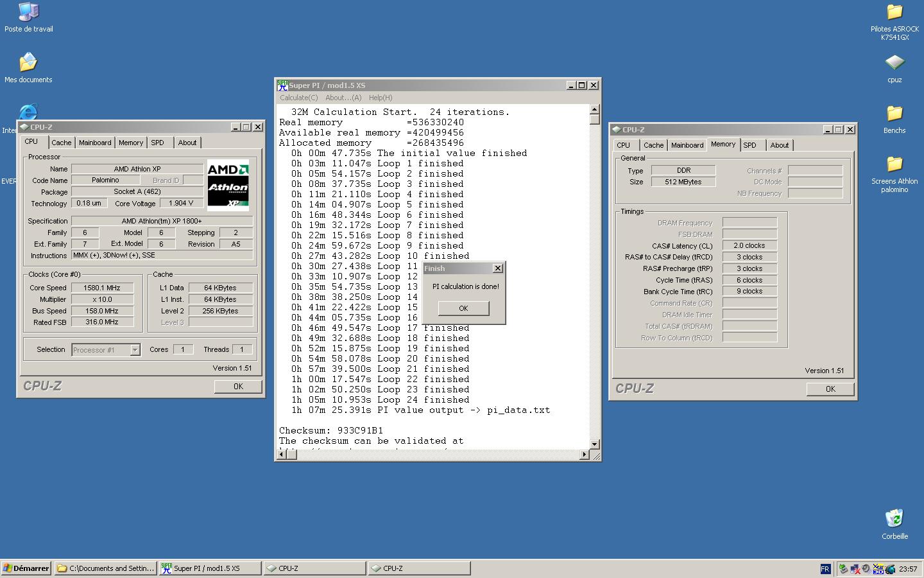Screen dimensions: 924x578
Task: Click OK in PI calculation done dialog
Action: point(463,308)
